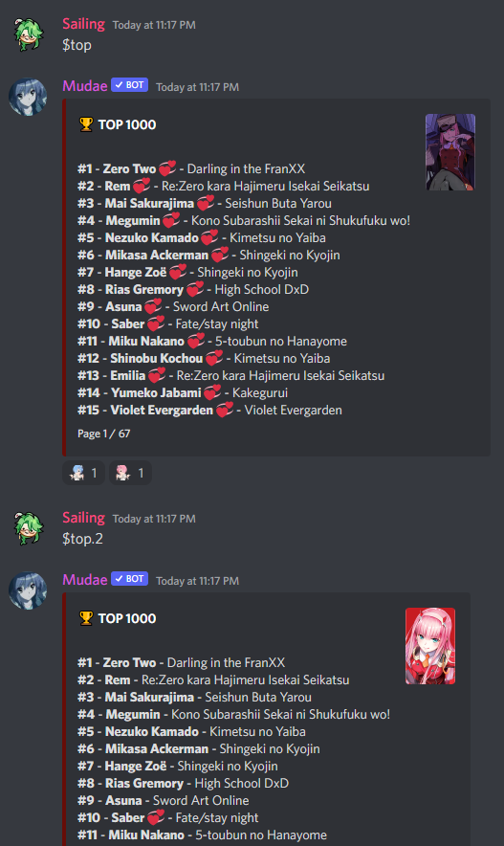This screenshot has width=504, height=846.
Task: Click the heart emoji next to Rias Gremory
Action: point(195,290)
